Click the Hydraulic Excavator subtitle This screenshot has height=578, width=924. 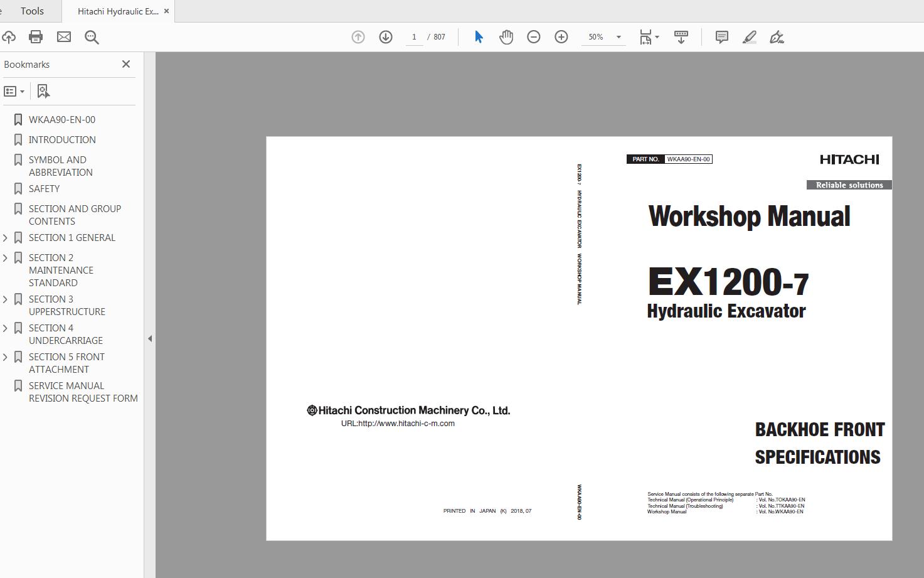click(726, 311)
